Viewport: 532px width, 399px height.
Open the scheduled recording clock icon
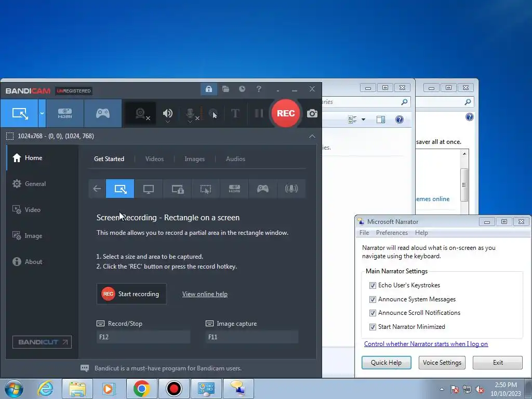pos(242,89)
